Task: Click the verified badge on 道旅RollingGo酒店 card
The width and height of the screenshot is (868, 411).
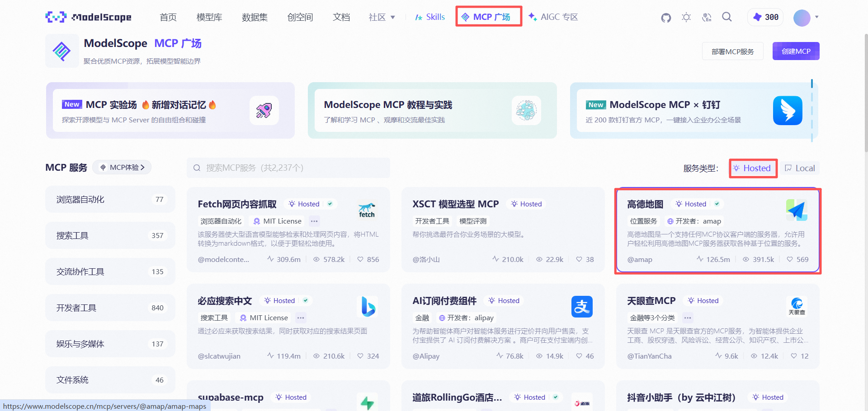Action: pos(556,397)
